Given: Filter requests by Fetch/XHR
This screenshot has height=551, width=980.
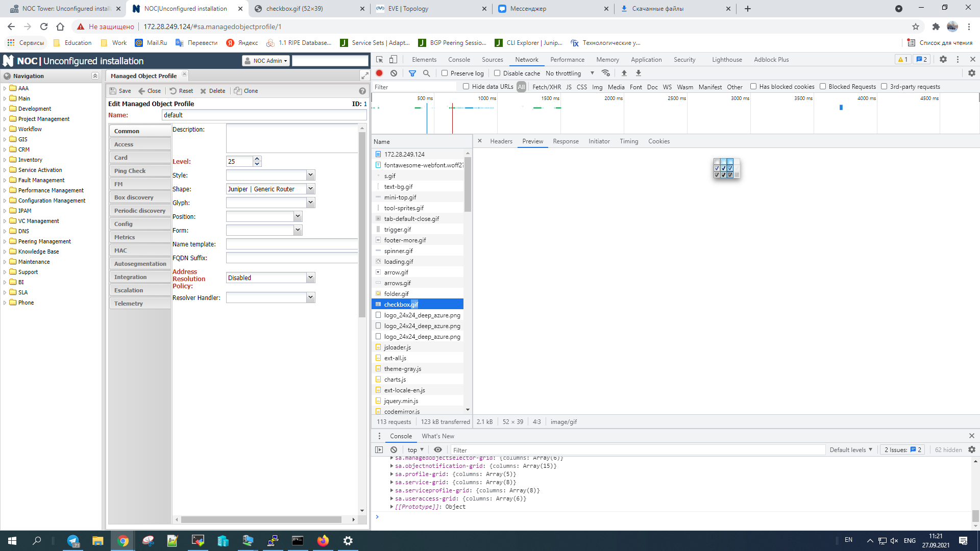Looking at the screenshot, I should coord(547,87).
